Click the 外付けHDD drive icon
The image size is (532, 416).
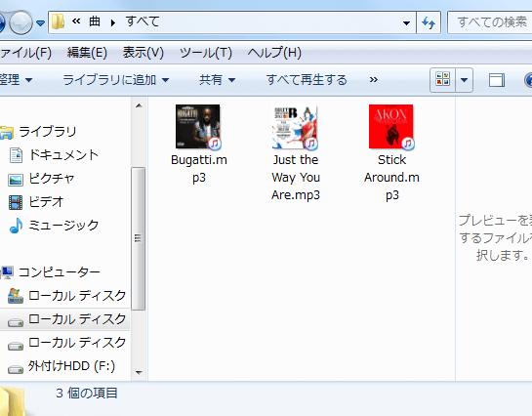(x=16, y=369)
